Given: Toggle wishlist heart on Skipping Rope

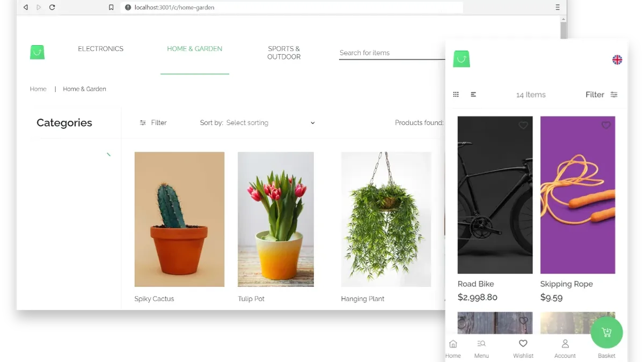Looking at the screenshot, I should pos(606,125).
